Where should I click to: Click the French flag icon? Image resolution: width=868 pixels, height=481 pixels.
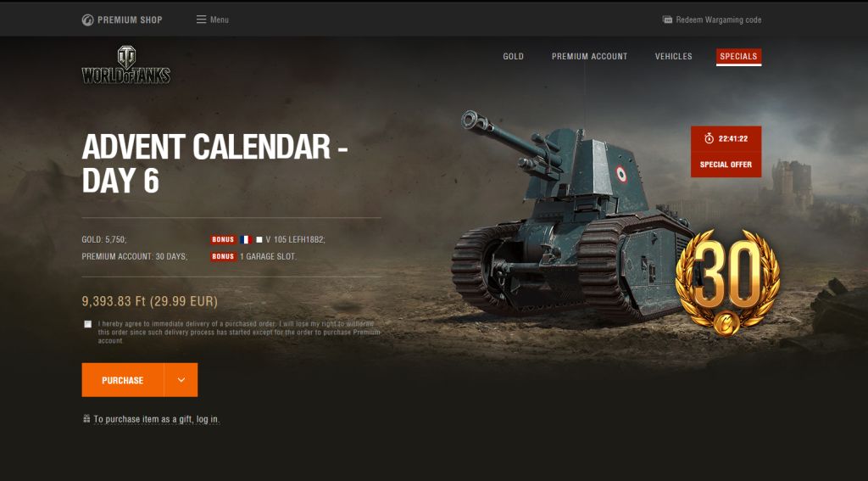point(247,240)
